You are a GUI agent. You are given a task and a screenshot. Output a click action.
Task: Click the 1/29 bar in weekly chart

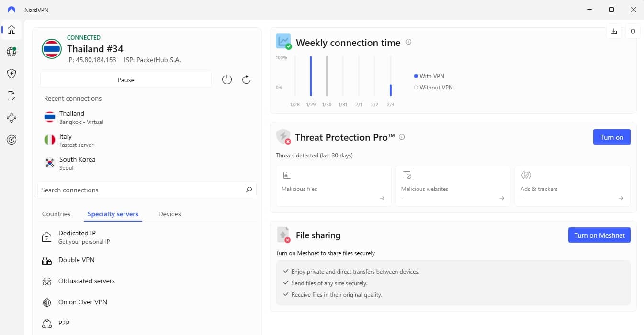tap(311, 76)
